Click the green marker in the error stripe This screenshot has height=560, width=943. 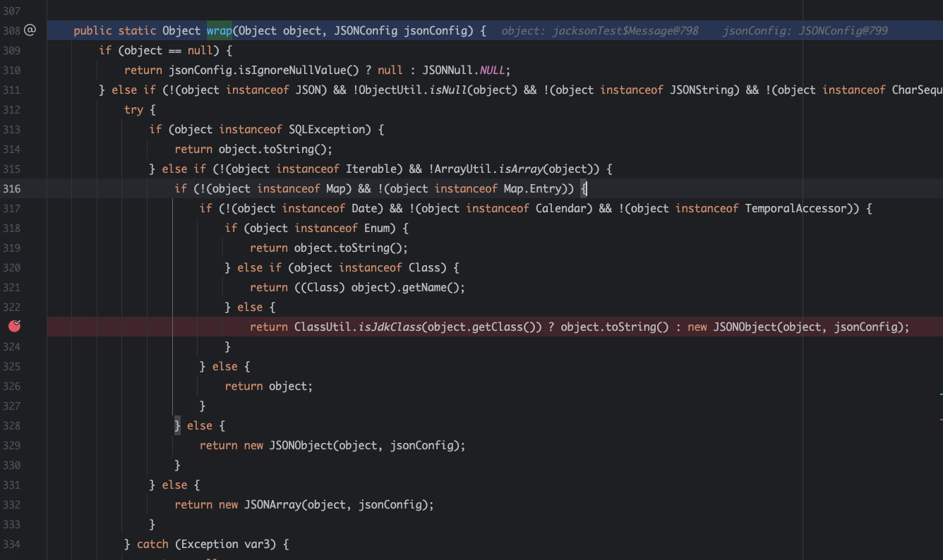tap(941, 394)
